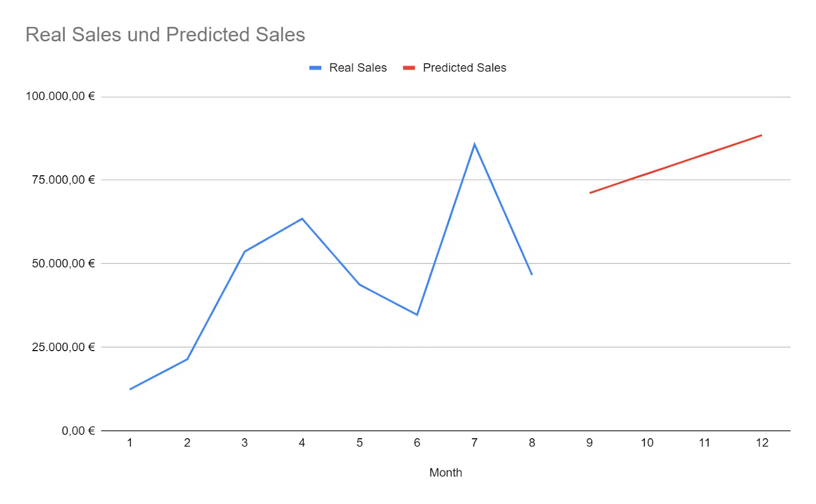Click the 25.000,00 € axis label

pos(63,347)
